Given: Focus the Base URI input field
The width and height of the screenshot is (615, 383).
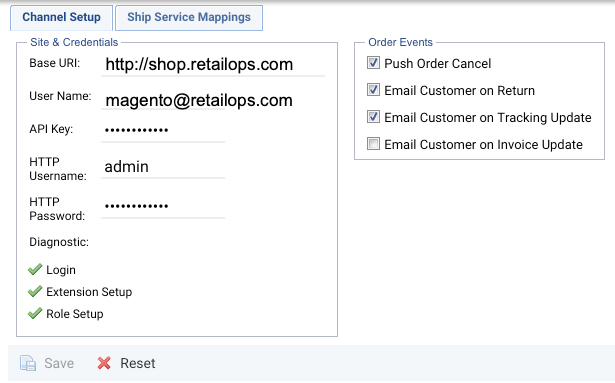Looking at the screenshot, I should (213, 65).
